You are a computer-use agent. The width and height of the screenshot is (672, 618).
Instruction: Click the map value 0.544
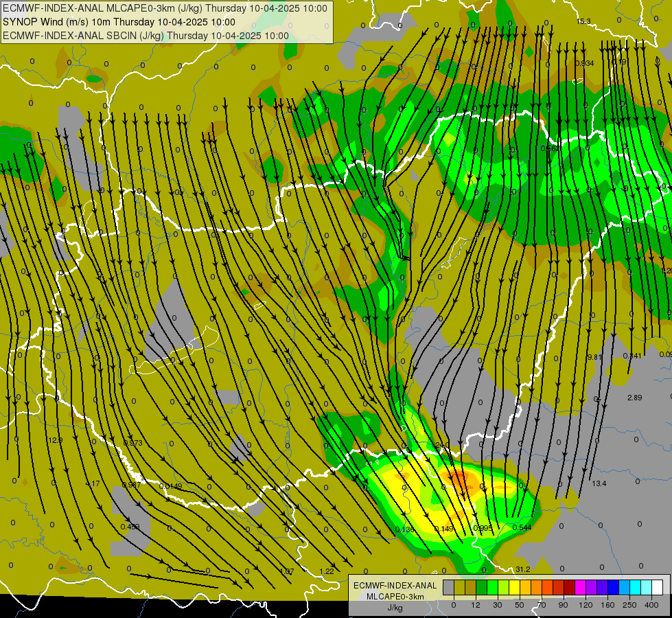pyautogui.click(x=522, y=528)
